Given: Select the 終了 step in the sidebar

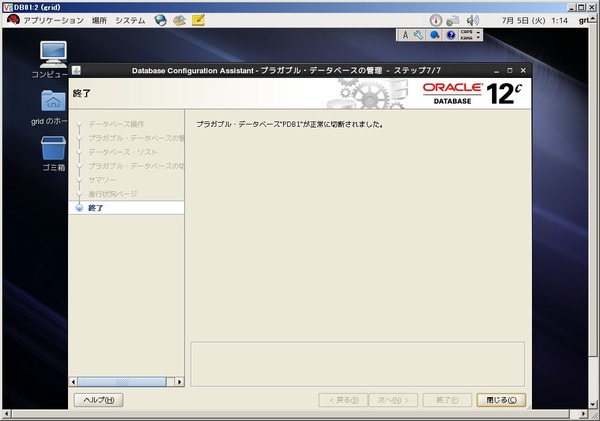Looking at the screenshot, I should tap(126, 208).
